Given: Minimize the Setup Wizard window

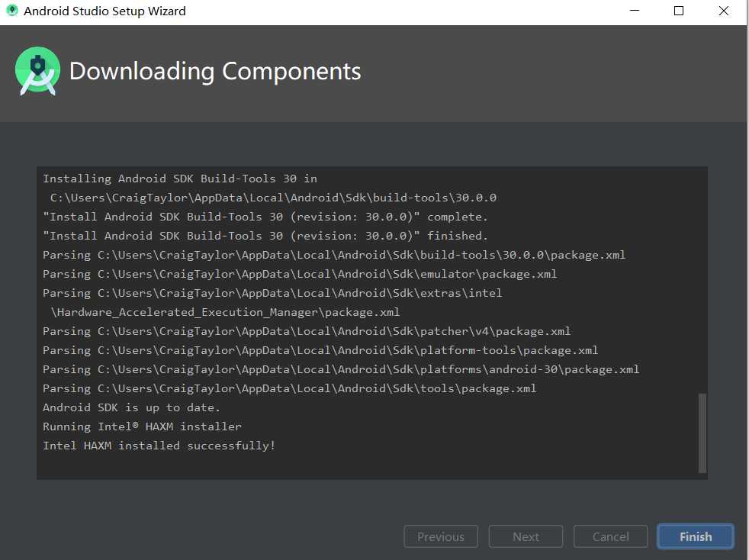Looking at the screenshot, I should (635, 11).
